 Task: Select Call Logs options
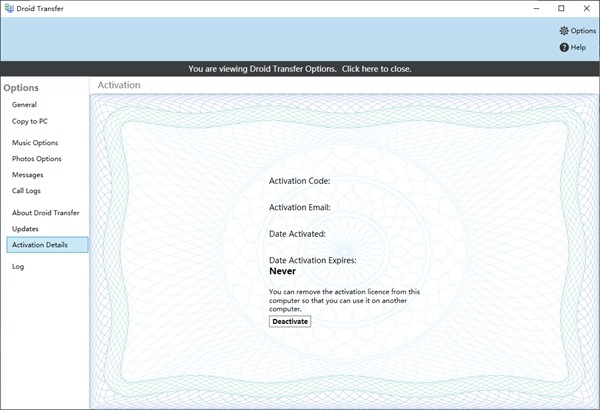click(x=26, y=191)
